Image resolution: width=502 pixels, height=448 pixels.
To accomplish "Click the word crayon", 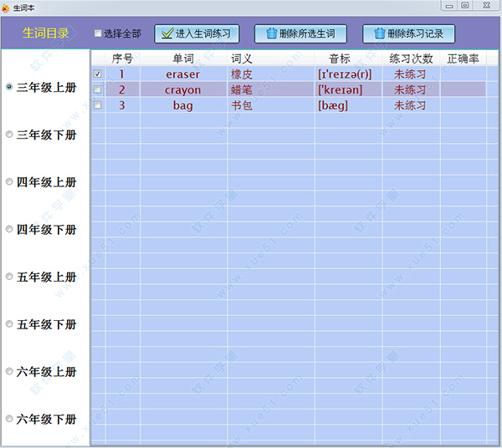I will tap(182, 90).
